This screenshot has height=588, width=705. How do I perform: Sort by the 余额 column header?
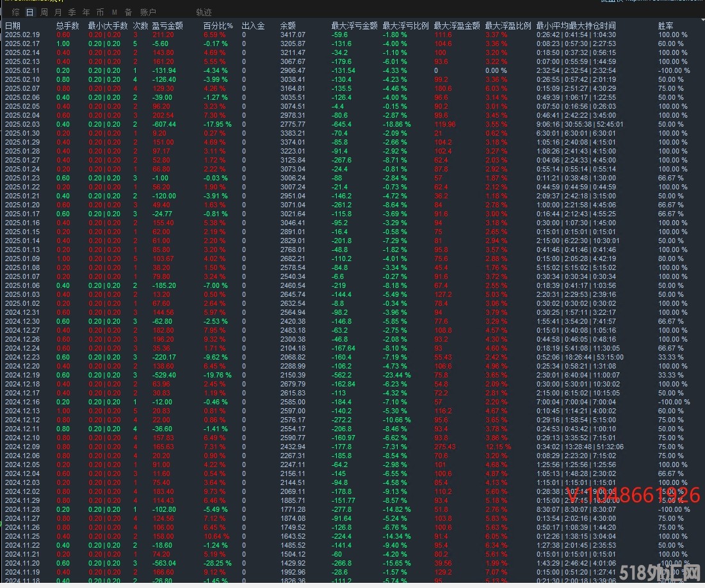click(x=288, y=26)
